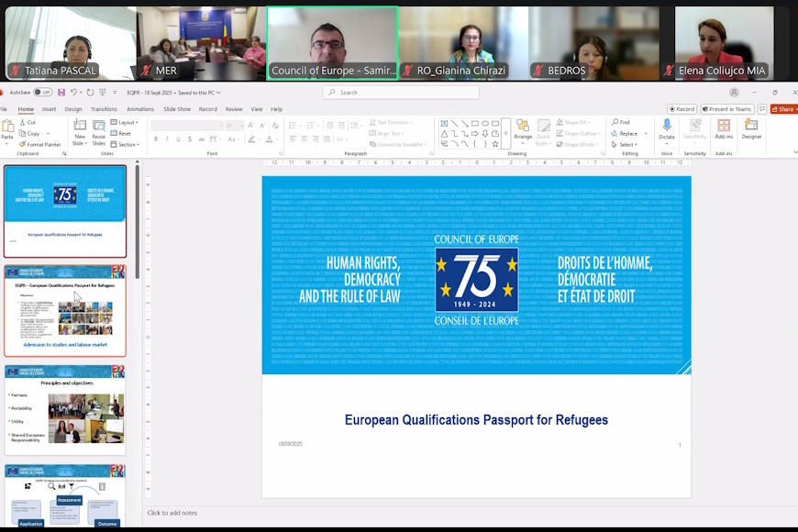
Task: Click the Sensitivity icon
Action: tap(694, 126)
